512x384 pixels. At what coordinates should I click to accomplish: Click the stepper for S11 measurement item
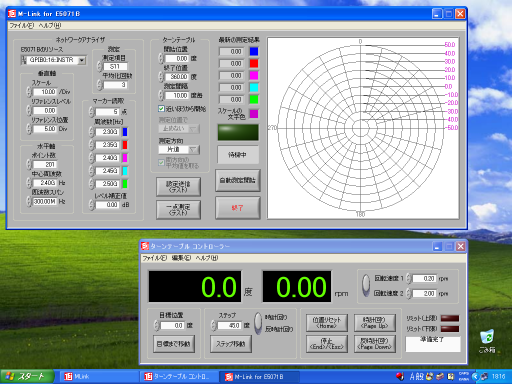[x=99, y=66]
